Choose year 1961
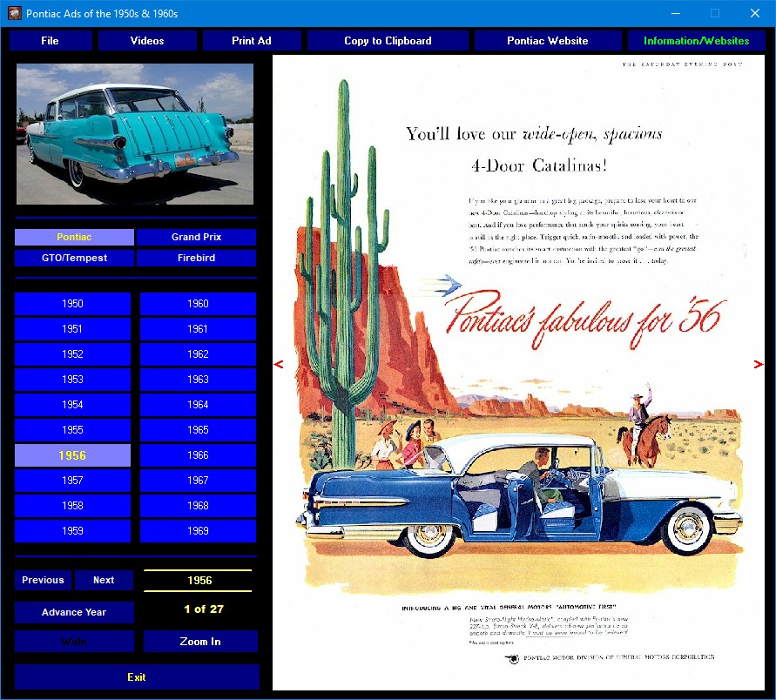Viewport: 776px width, 700px height. (x=198, y=329)
